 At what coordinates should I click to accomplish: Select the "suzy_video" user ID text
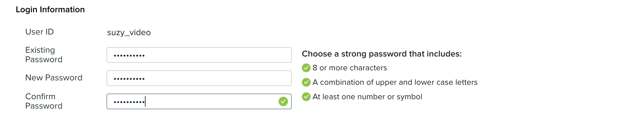129,32
